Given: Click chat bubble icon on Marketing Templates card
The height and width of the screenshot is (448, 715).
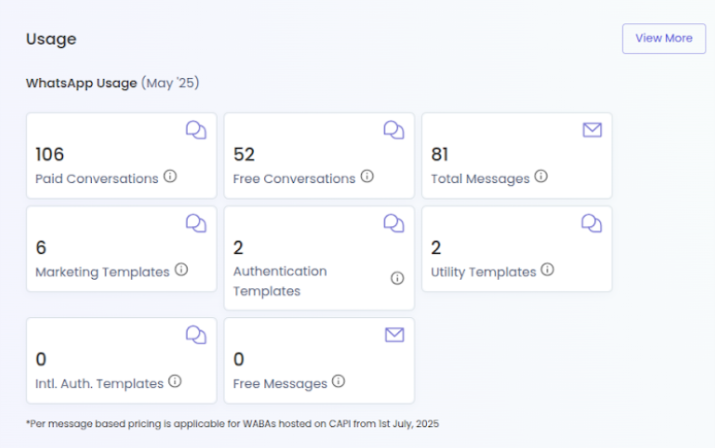Looking at the screenshot, I should [x=196, y=224].
